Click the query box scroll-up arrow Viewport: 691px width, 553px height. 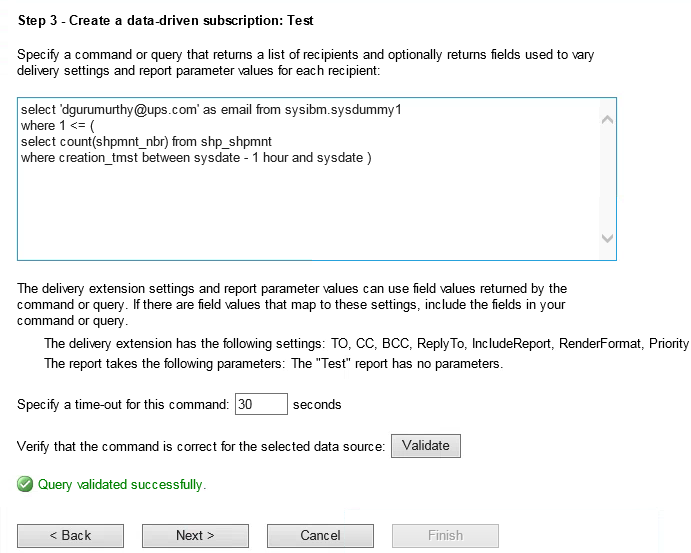click(607, 119)
